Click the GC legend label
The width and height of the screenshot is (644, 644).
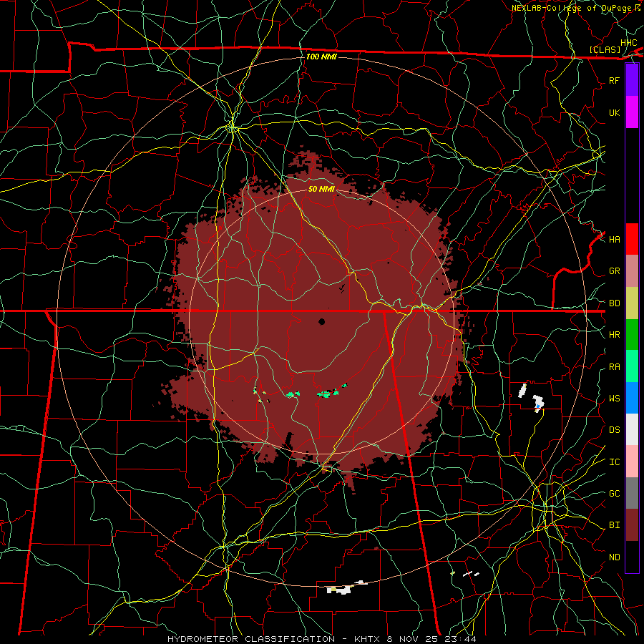[x=614, y=493]
